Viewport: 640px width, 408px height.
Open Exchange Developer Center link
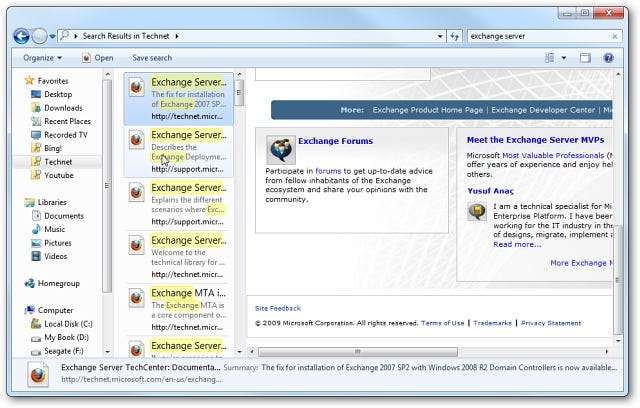tap(543, 110)
